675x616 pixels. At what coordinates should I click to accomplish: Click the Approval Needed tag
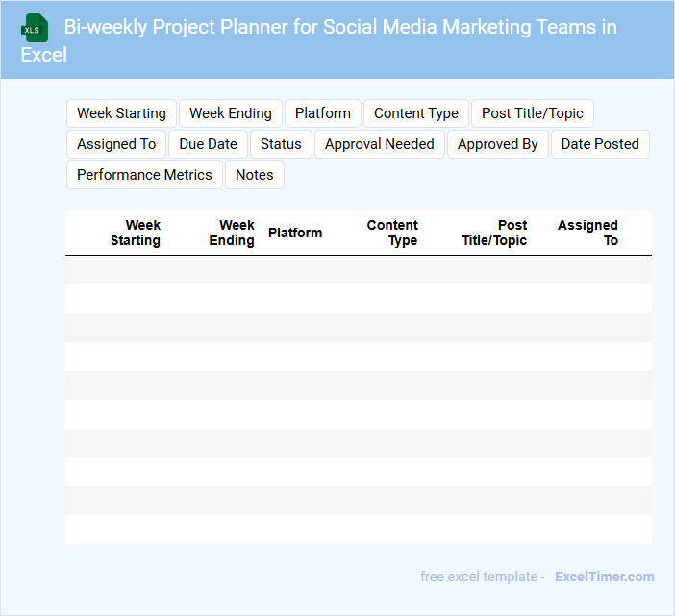[380, 144]
